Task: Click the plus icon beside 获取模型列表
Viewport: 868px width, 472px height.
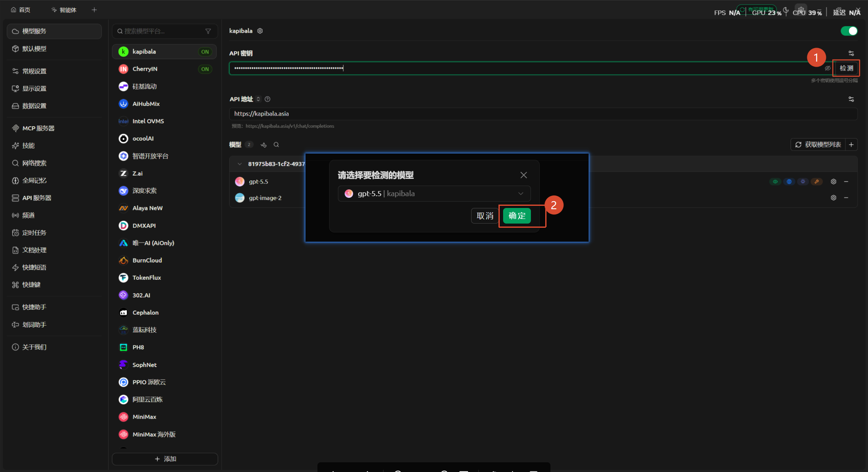Action: tap(851, 145)
